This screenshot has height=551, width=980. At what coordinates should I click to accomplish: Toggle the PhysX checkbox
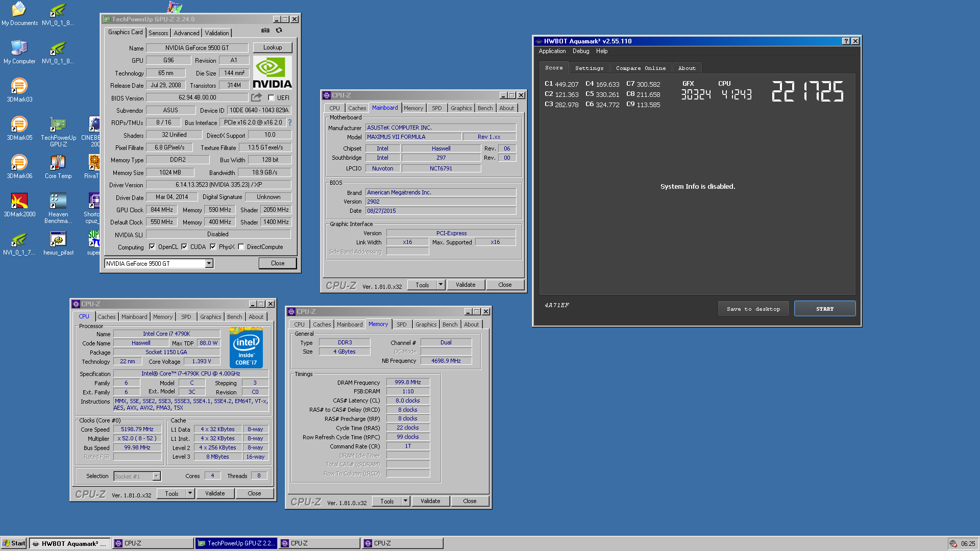[x=213, y=247]
